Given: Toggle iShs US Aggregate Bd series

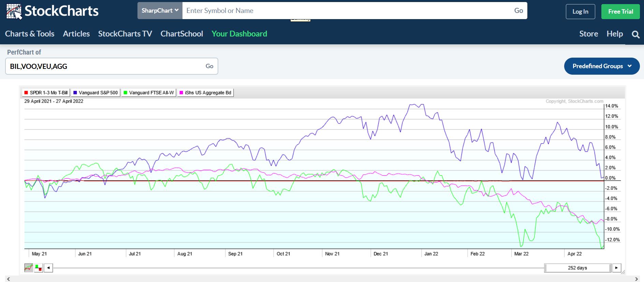Looking at the screenshot, I should point(205,93).
